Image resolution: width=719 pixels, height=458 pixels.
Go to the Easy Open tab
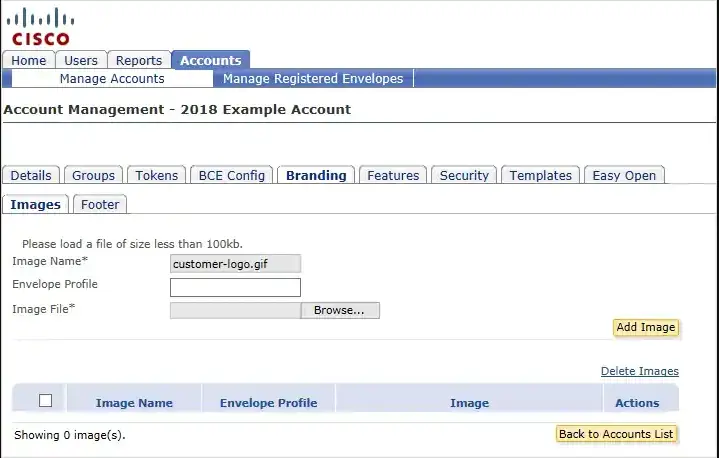[x=624, y=175]
